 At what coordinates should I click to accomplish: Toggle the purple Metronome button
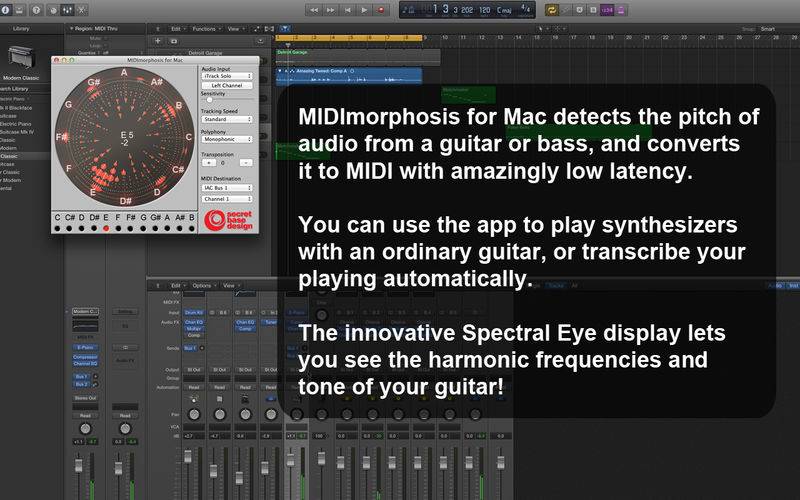click(621, 10)
